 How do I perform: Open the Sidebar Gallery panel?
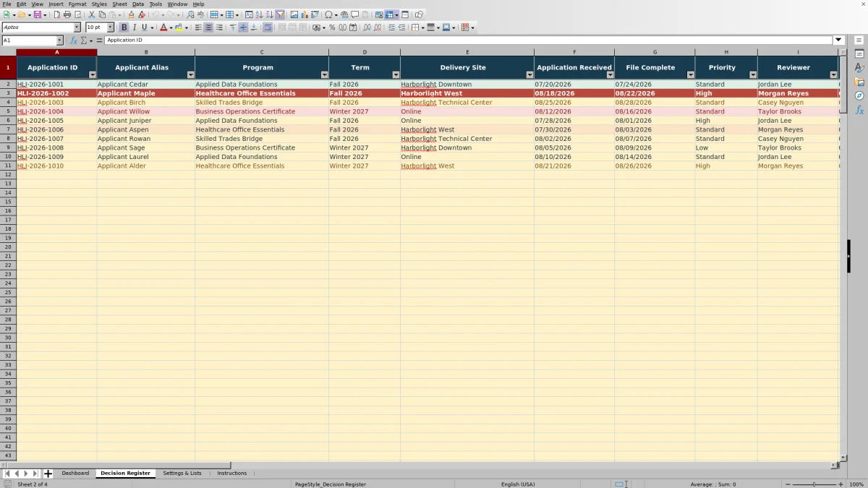coord(859,82)
